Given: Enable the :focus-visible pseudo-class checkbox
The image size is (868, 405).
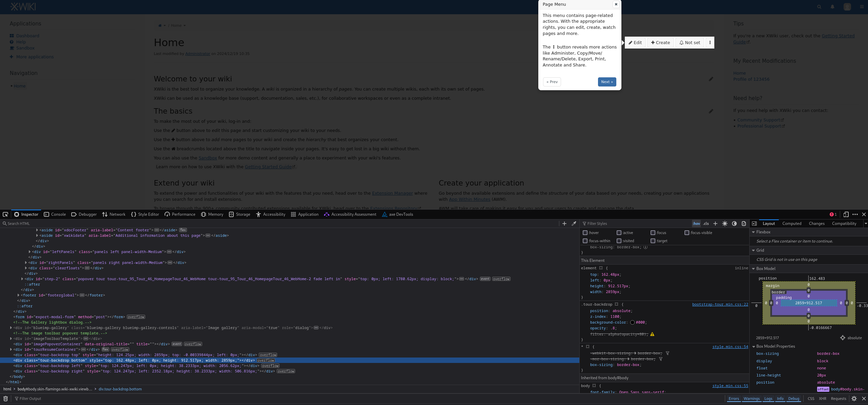Looking at the screenshot, I should (x=687, y=233).
